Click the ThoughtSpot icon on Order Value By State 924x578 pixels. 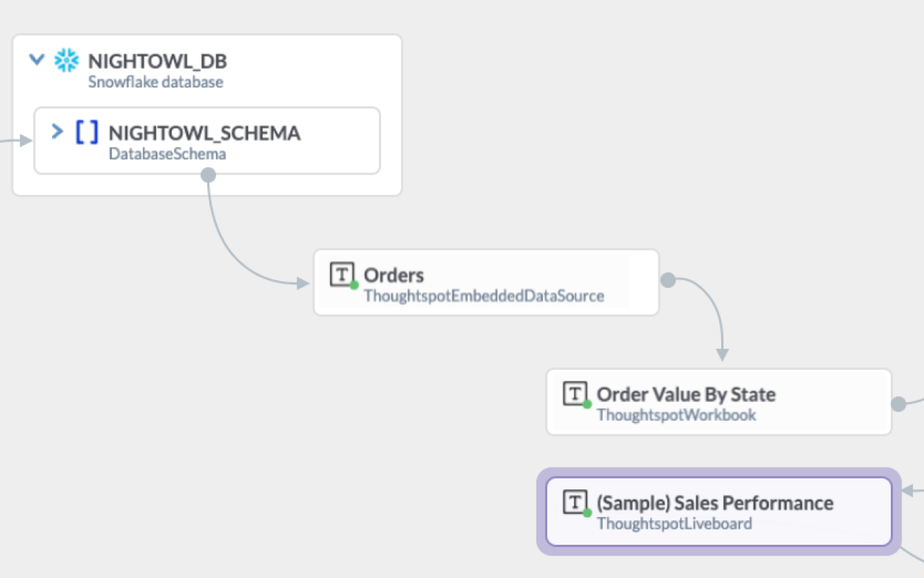[x=575, y=394]
